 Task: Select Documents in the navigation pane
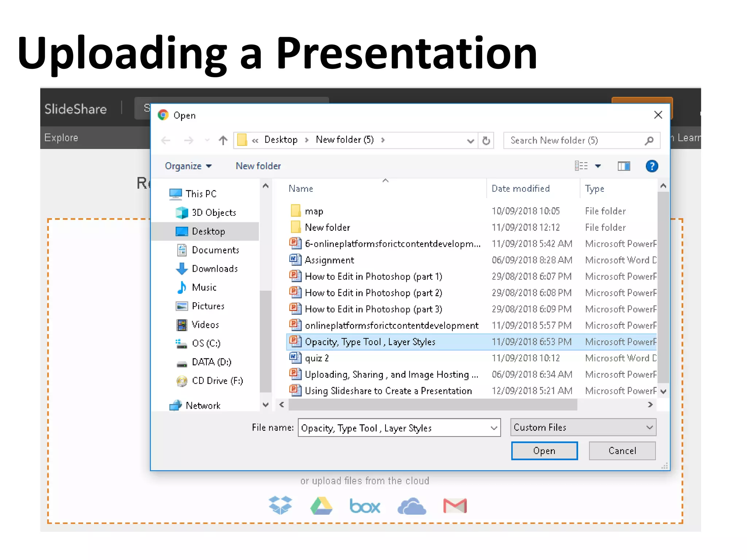pyautogui.click(x=215, y=250)
